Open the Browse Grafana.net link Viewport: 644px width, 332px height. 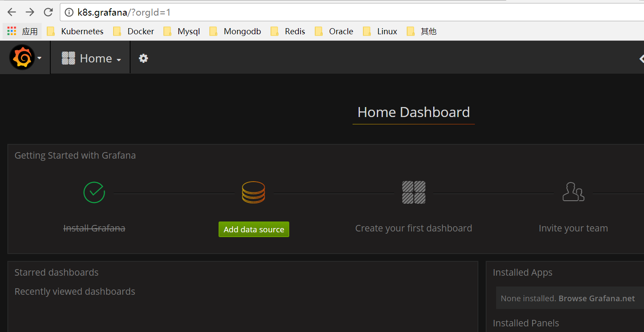tap(597, 298)
